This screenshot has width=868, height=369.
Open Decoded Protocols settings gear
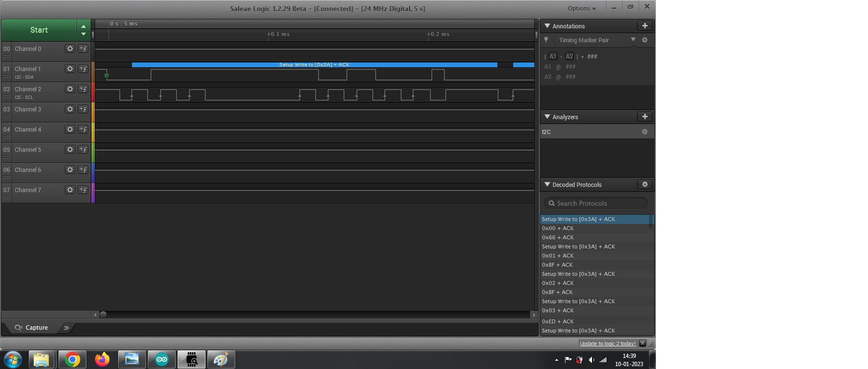click(x=645, y=184)
